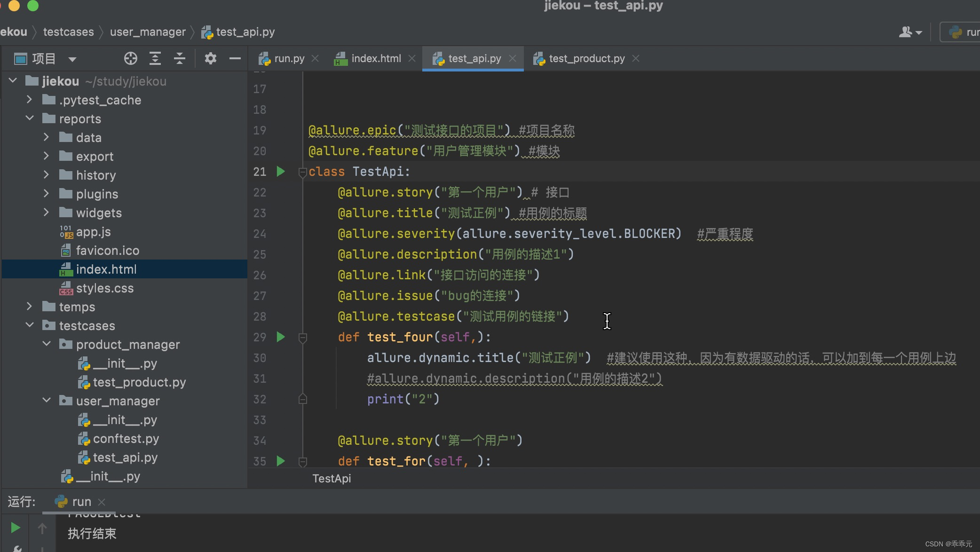The width and height of the screenshot is (980, 552).
Task: Open the project view dropdown arrow
Action: pos(72,59)
